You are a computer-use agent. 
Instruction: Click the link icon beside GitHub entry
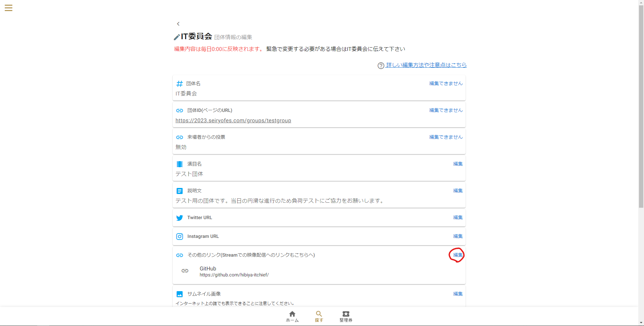185,271
